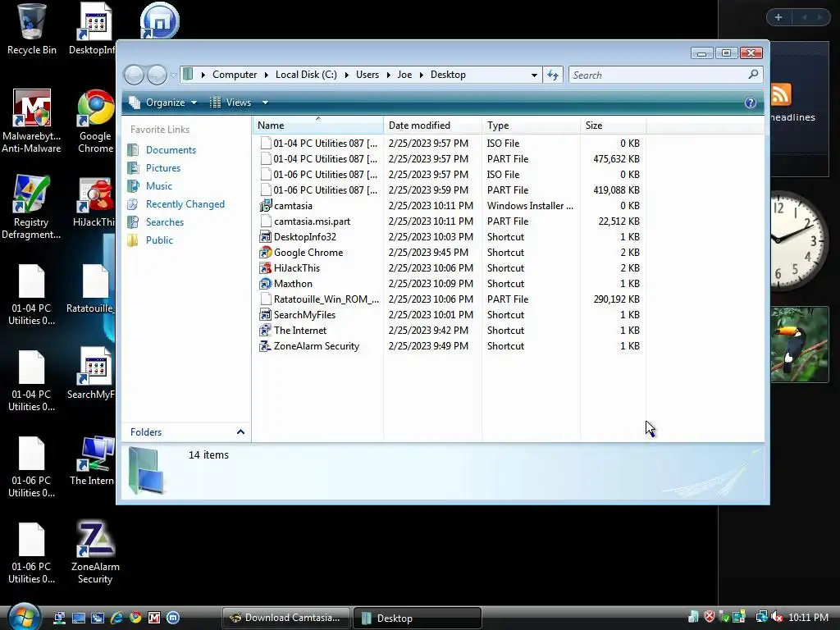The image size is (840, 630).
Task: Expand the arrow after Users in address bar
Action: (388, 75)
